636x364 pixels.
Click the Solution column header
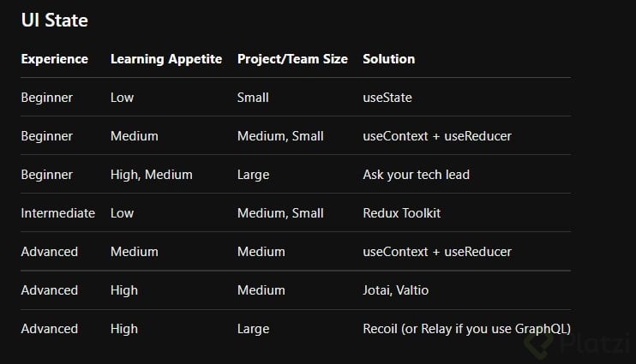pyautogui.click(x=388, y=59)
